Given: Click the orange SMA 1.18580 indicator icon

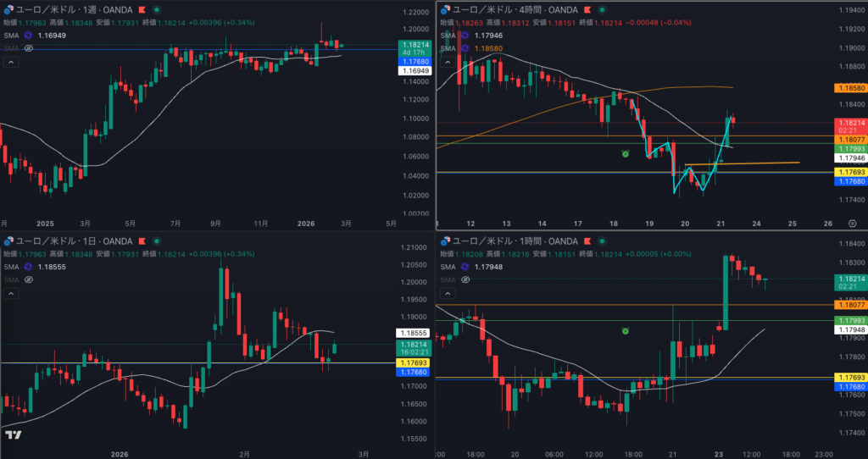Looking at the screenshot, I should pyautogui.click(x=465, y=49).
